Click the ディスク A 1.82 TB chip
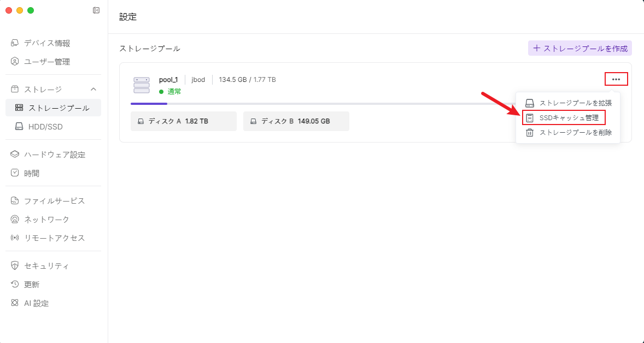 pyautogui.click(x=183, y=121)
